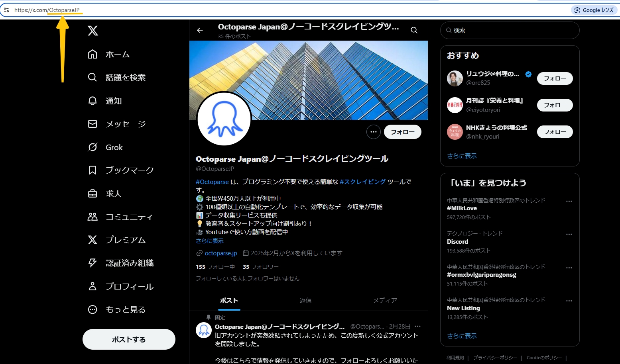Click the #スクレイピング hashtag in bio

(x=362, y=182)
